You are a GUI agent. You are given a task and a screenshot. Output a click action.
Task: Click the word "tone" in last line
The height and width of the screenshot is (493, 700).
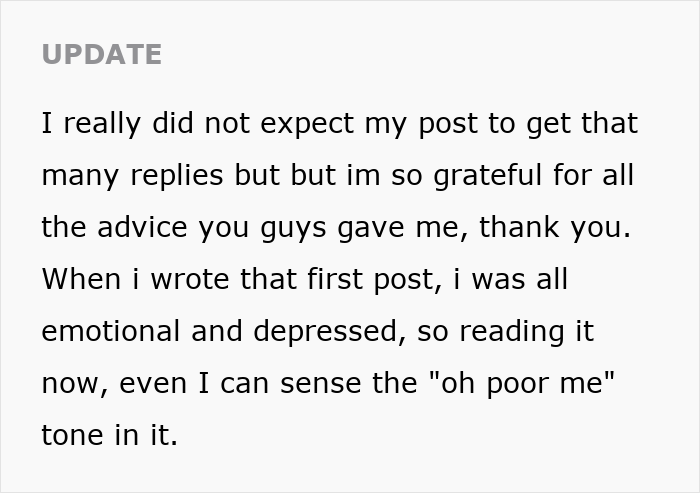coord(72,435)
